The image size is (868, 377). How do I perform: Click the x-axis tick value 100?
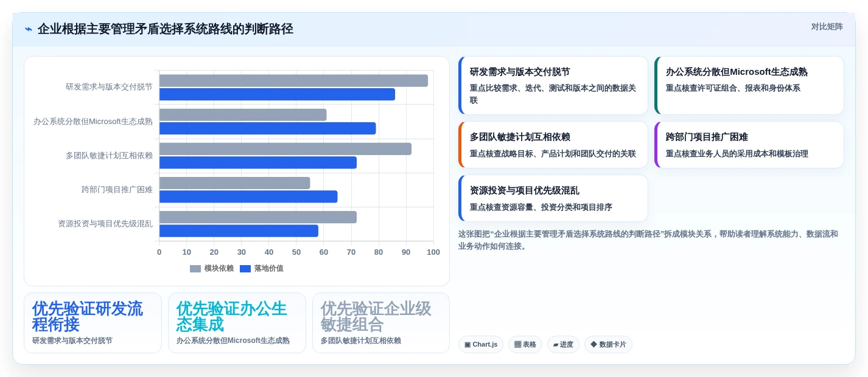[x=433, y=252]
